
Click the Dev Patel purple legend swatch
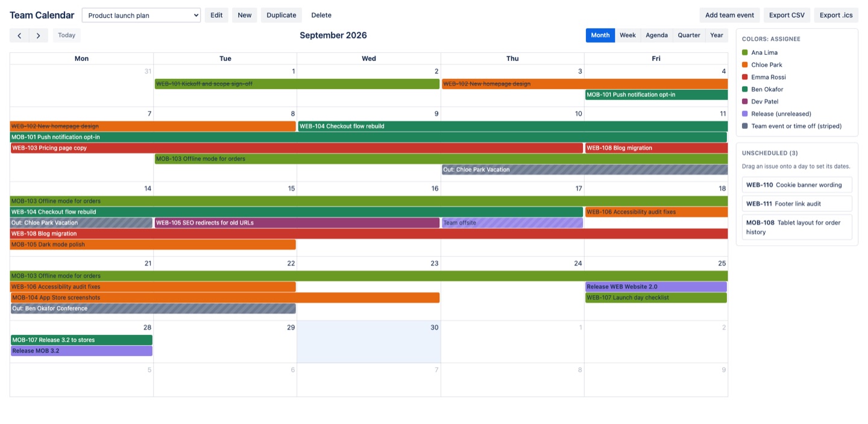[x=745, y=102]
